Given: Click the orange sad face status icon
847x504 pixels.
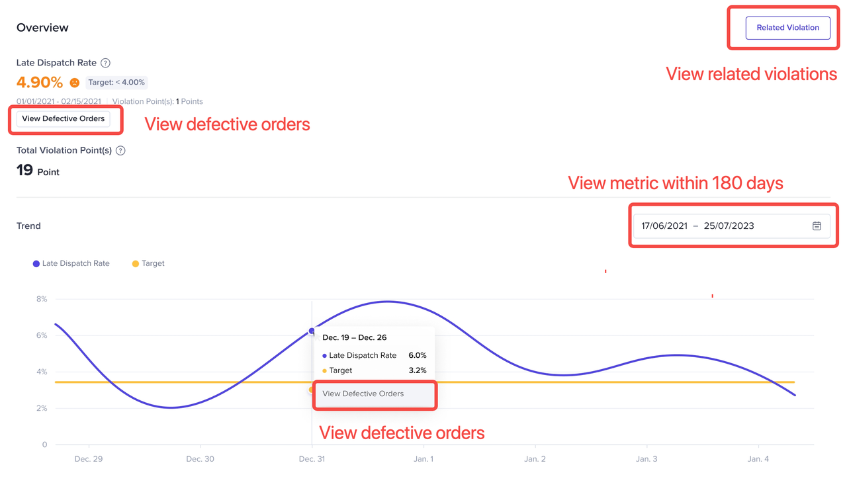Looking at the screenshot, I should 75,83.
